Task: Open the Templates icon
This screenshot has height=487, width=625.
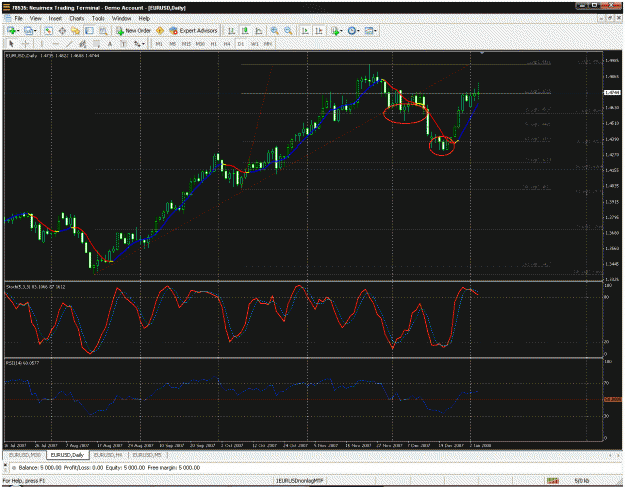Action: pos(369,31)
